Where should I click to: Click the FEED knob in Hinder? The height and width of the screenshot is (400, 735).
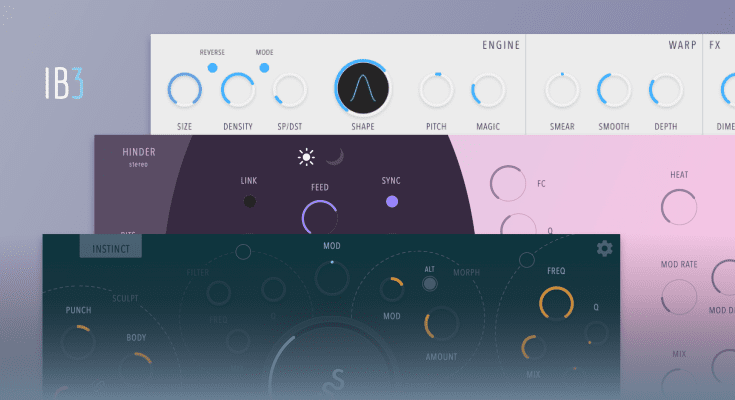tap(320, 218)
